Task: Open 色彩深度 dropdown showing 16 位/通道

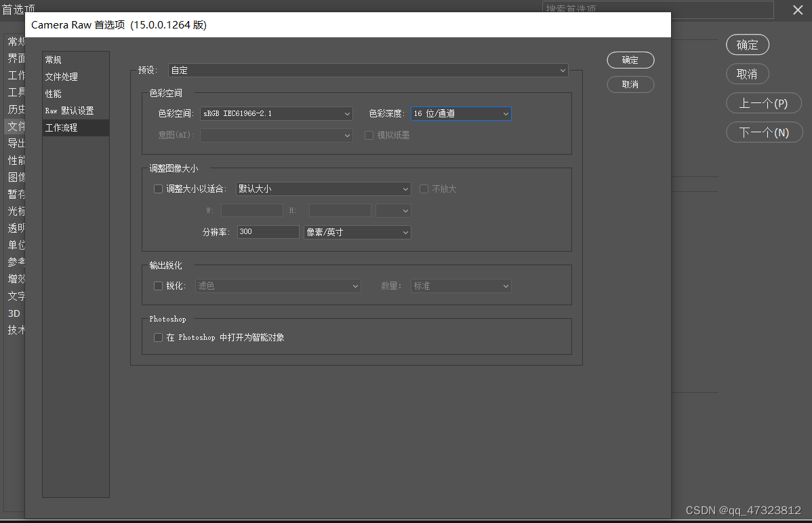Action: [x=461, y=113]
